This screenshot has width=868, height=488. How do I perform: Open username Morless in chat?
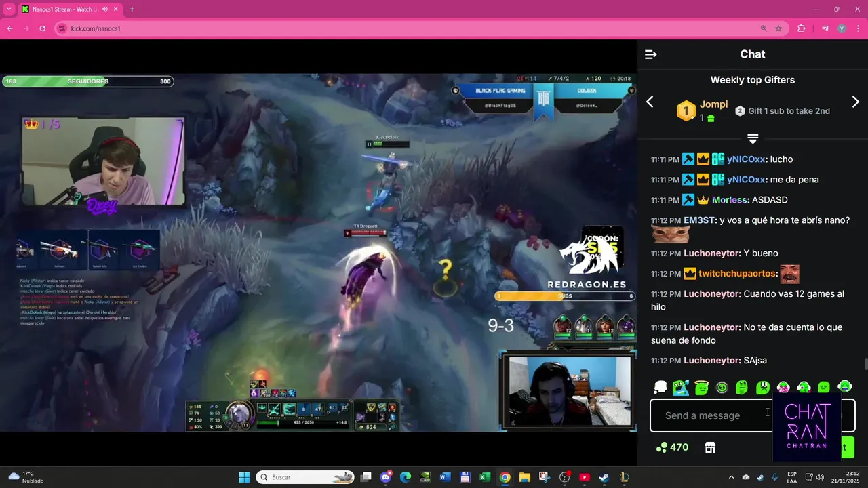(x=729, y=200)
